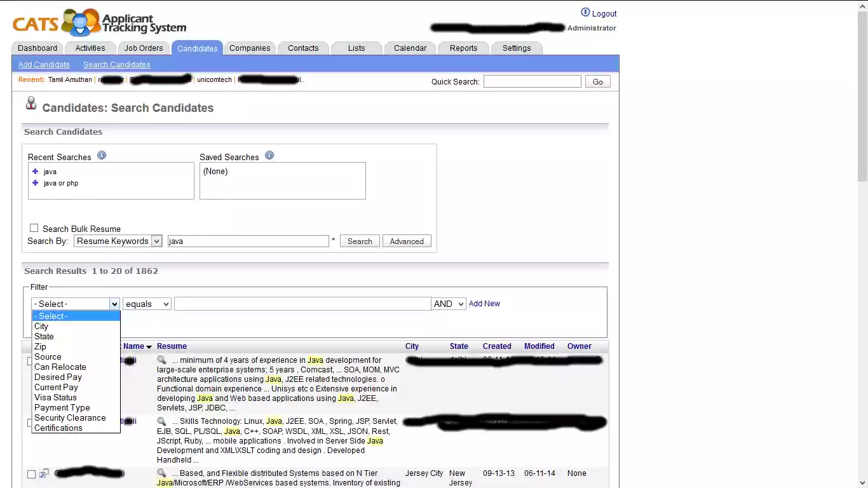Open resume preview magnifier in first result
This screenshot has height=488, width=868.
[162, 360]
